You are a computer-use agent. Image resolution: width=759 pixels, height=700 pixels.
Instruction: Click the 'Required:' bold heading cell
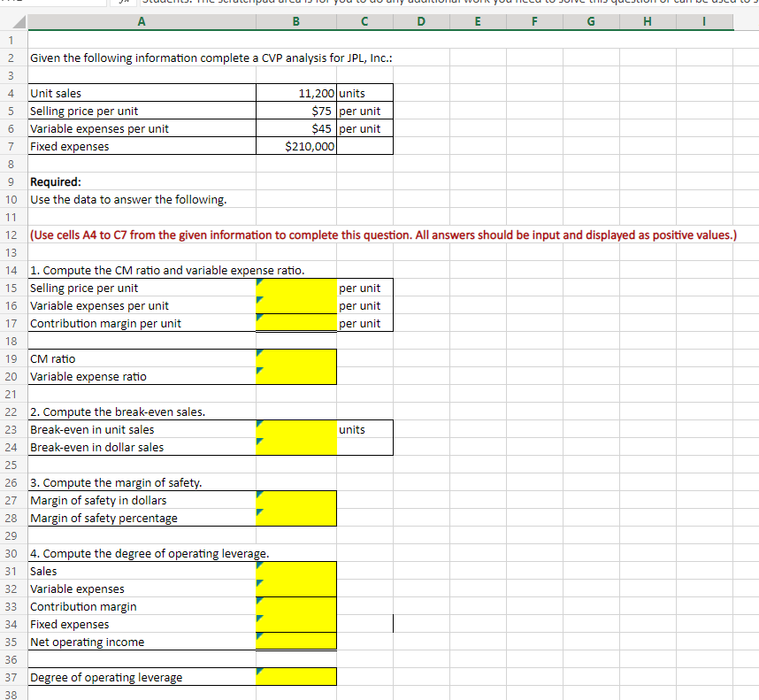point(142,181)
